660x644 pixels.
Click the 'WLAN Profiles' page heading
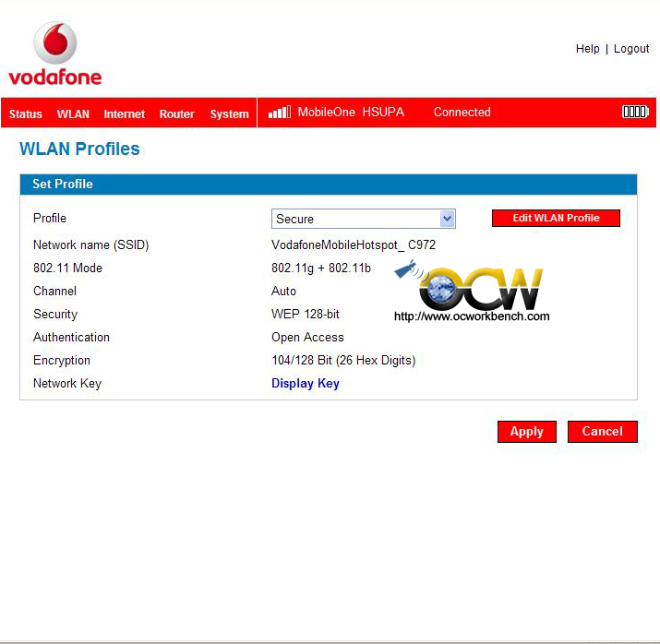79,149
